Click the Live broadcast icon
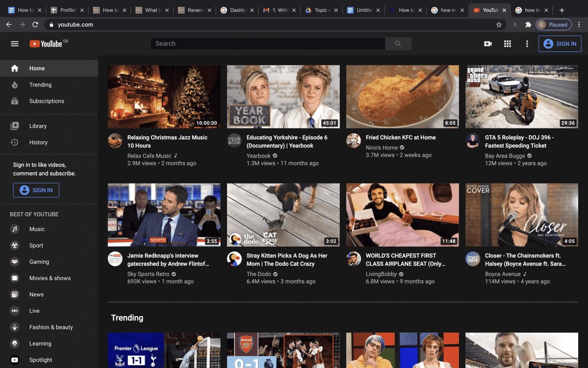Image resolution: width=588 pixels, height=368 pixels. [15, 311]
